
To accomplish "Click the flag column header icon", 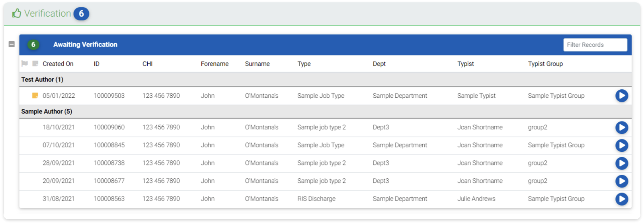I will tap(25, 64).
